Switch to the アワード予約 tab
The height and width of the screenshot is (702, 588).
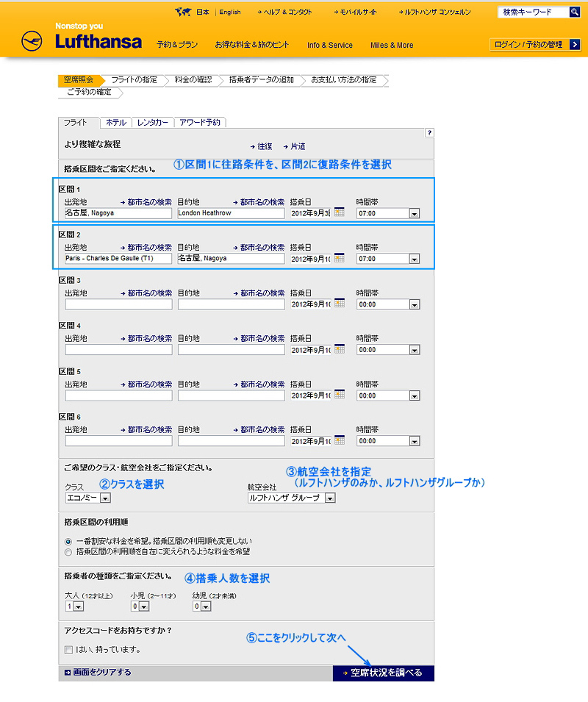[200, 123]
